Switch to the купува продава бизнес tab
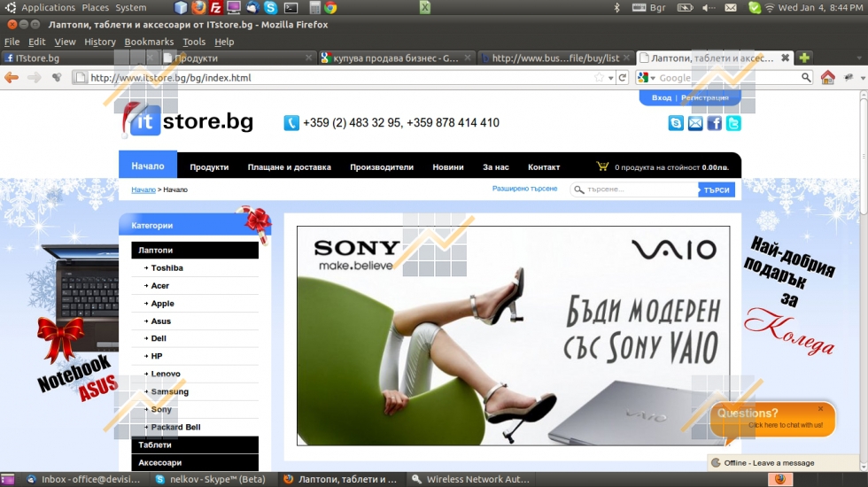The height and width of the screenshot is (487, 868). coord(397,58)
